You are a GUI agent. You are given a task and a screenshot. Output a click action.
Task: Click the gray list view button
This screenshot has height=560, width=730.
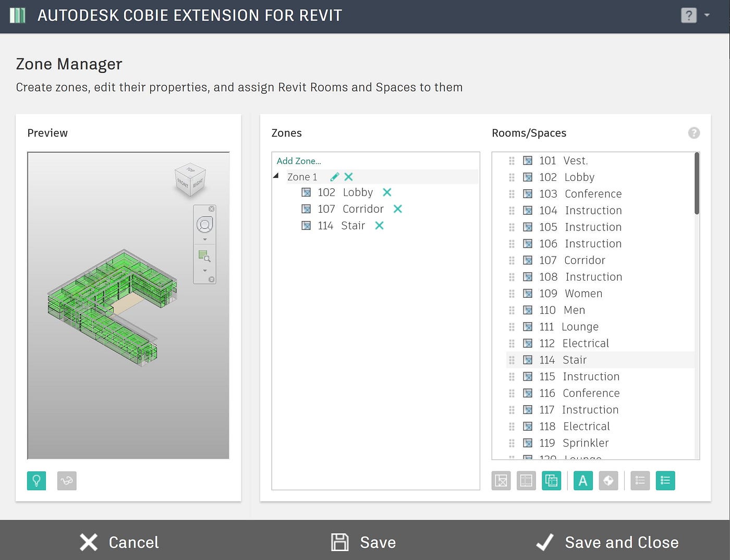[640, 481]
